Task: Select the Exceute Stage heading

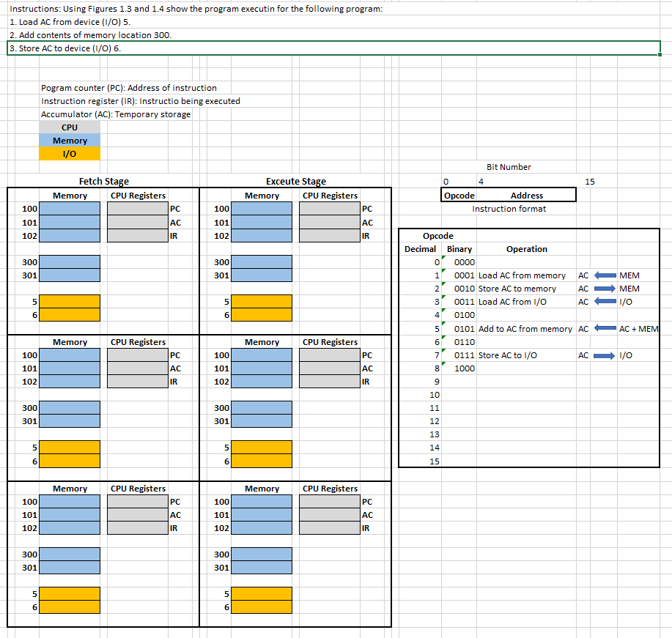Action: pyautogui.click(x=295, y=181)
